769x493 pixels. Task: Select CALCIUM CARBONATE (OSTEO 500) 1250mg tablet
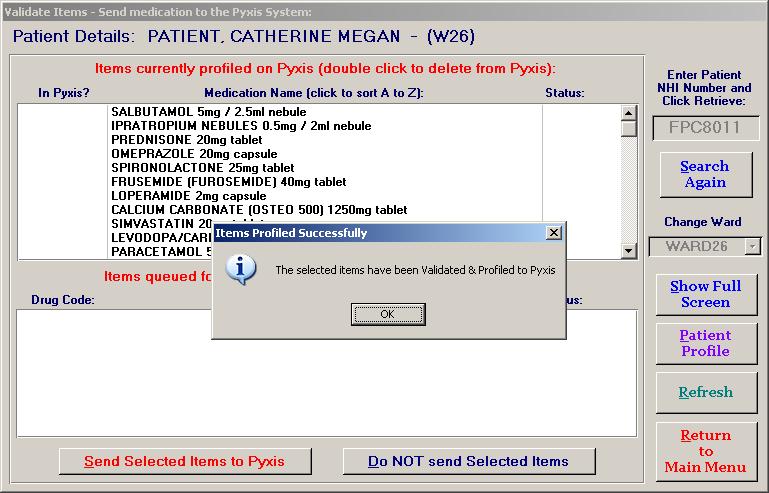click(x=259, y=210)
